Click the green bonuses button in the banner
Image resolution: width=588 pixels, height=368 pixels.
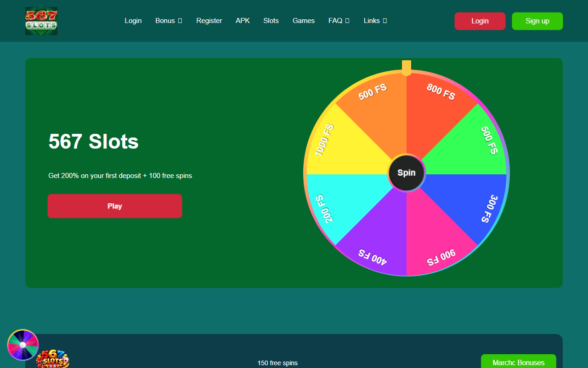click(519, 362)
